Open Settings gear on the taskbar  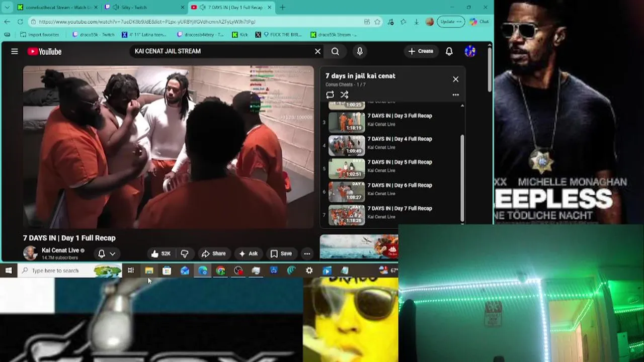click(x=309, y=270)
